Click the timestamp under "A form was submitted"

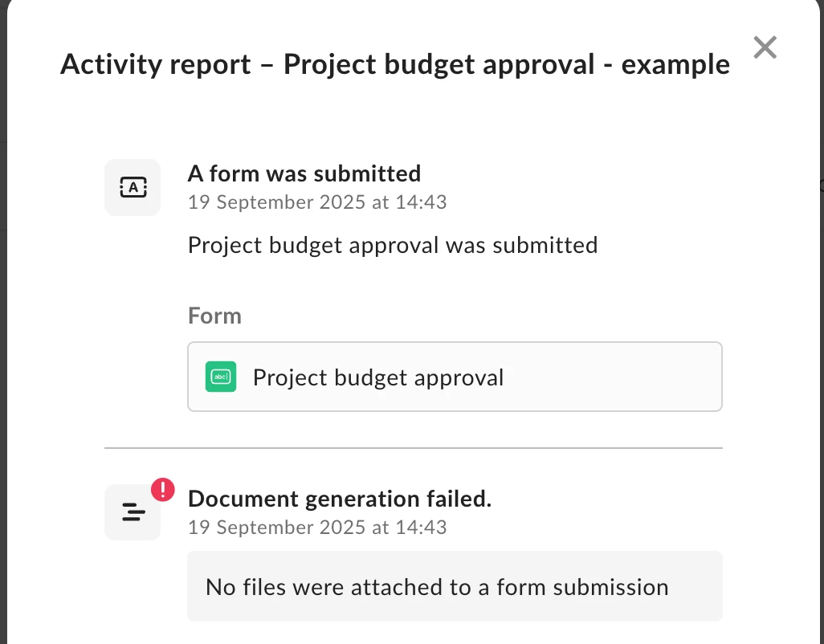tap(317, 202)
